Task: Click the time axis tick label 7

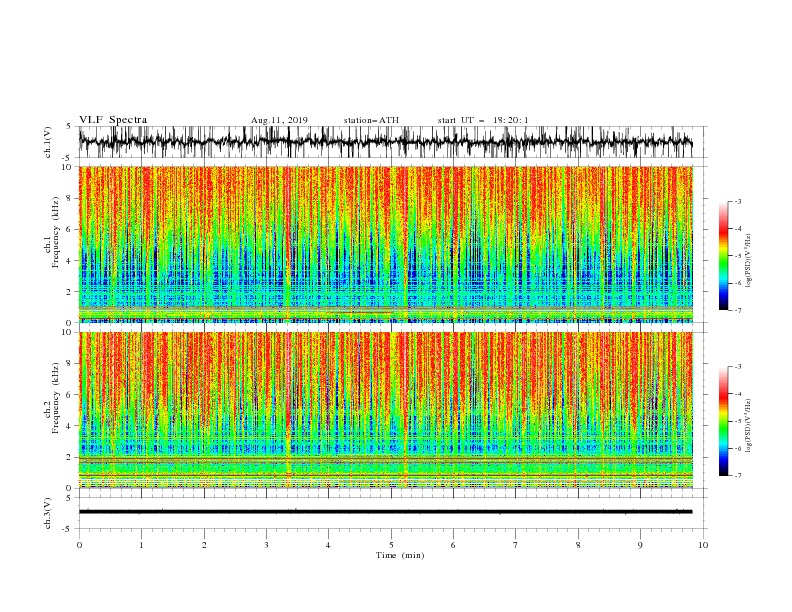Action: pos(516,545)
